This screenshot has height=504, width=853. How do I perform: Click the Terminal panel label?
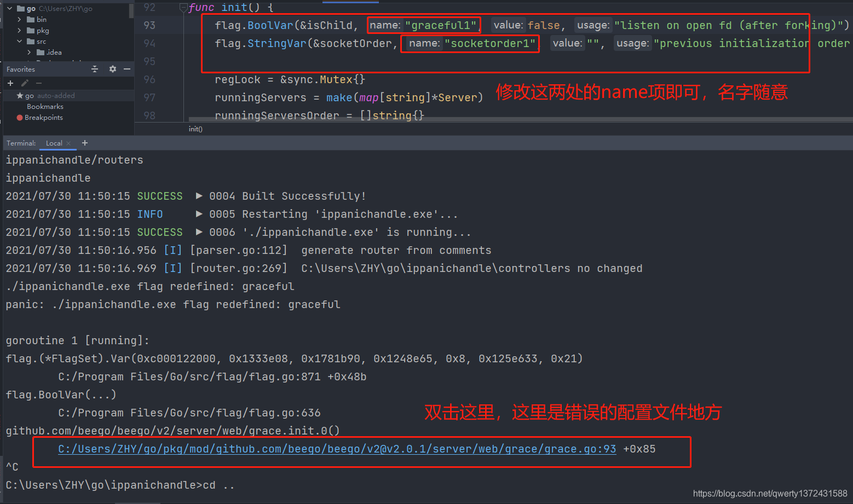(x=21, y=143)
